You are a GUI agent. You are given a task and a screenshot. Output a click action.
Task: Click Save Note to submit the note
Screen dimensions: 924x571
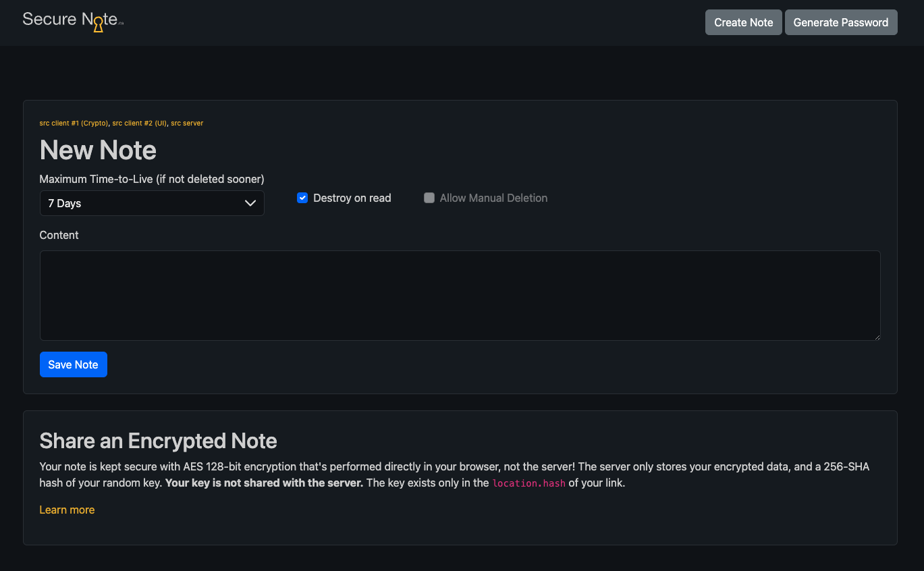[x=73, y=364]
